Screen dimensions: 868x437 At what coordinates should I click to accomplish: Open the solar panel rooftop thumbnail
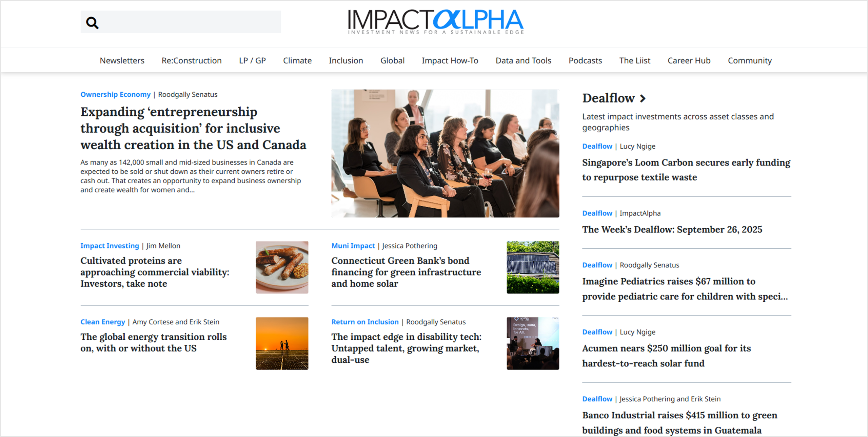[x=533, y=267]
